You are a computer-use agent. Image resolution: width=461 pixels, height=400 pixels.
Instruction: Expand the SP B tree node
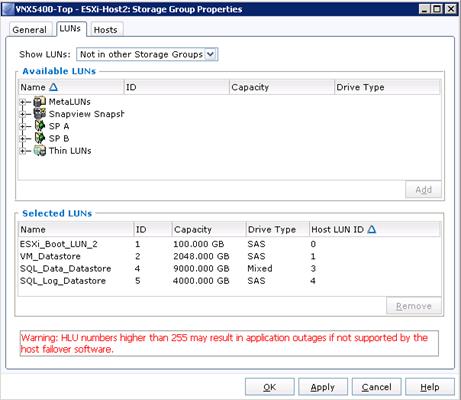[22, 139]
